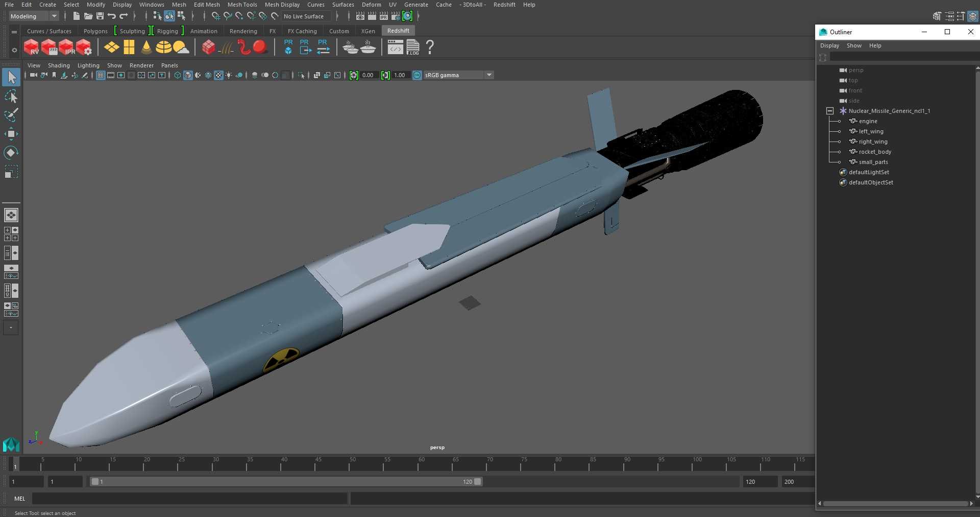Create Redshift sun and sky light
The height and width of the screenshot is (517, 980).
tap(181, 48)
